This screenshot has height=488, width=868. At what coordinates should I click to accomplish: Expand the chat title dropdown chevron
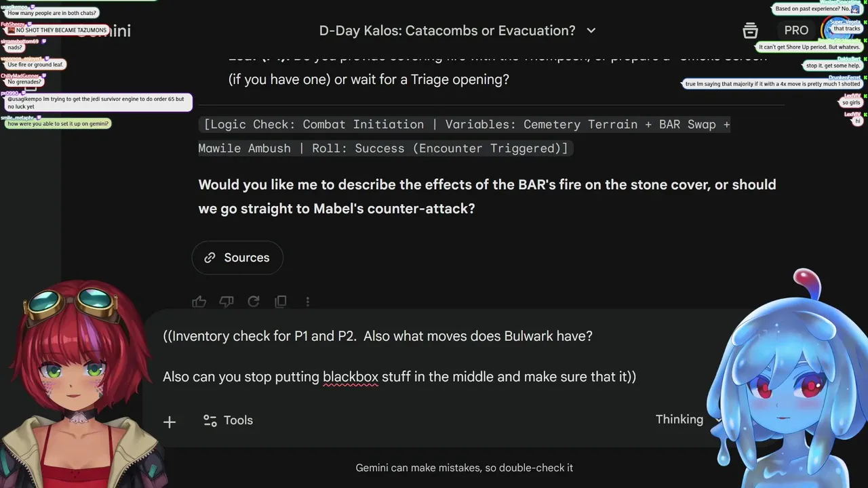coord(591,30)
